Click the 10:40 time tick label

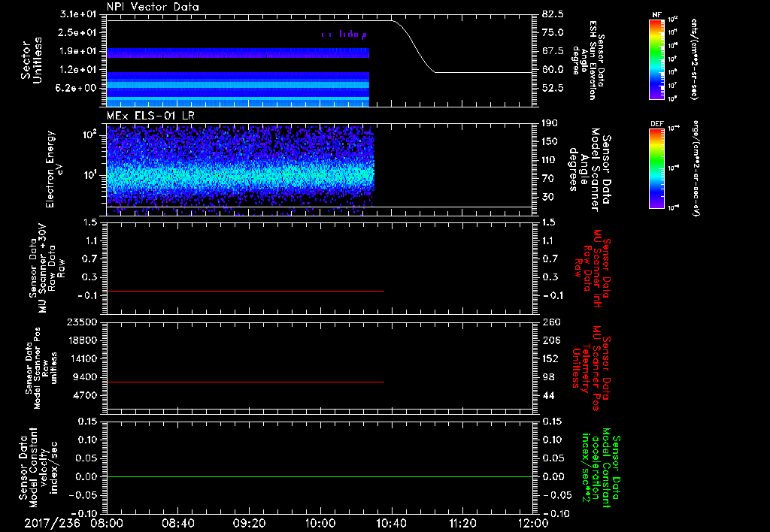(391, 523)
